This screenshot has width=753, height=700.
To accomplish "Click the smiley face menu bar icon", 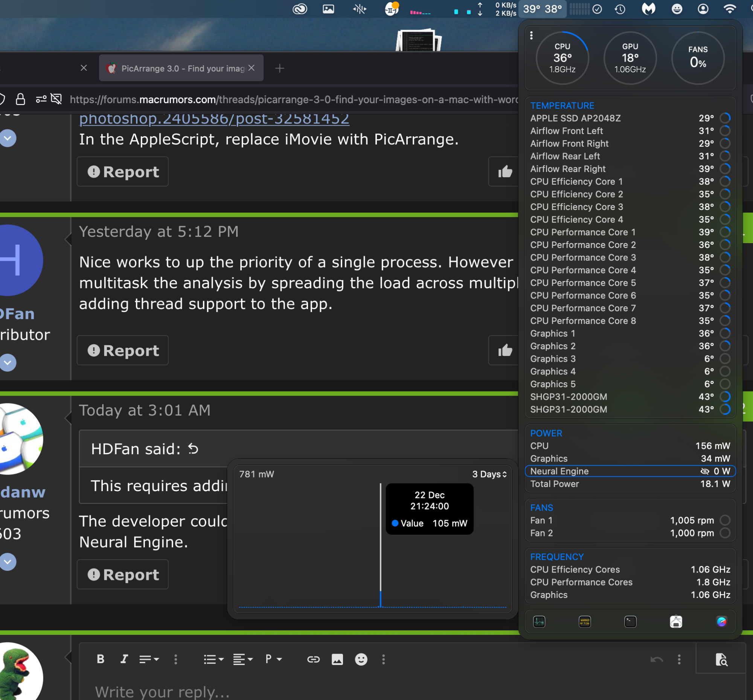I will [677, 9].
